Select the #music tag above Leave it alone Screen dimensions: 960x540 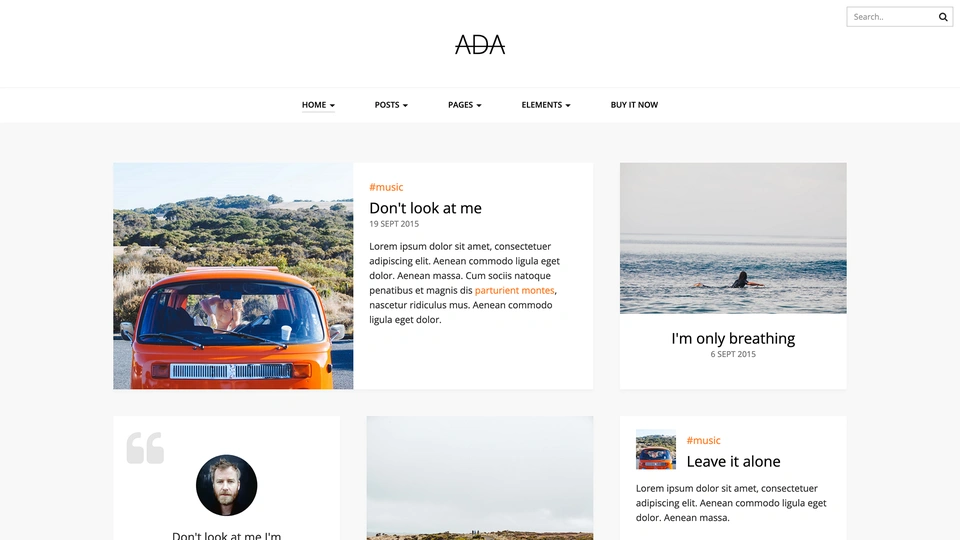(703, 440)
